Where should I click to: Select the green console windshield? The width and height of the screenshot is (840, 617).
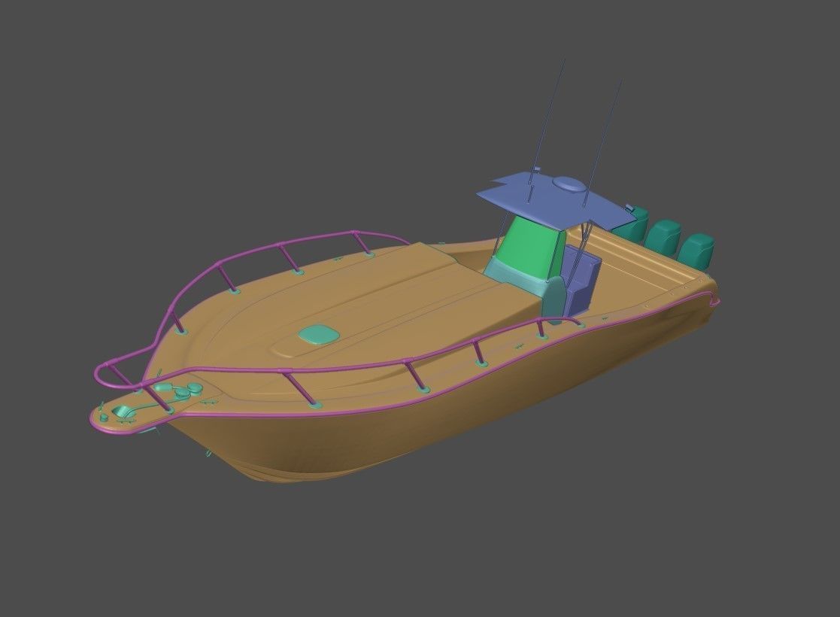point(529,248)
